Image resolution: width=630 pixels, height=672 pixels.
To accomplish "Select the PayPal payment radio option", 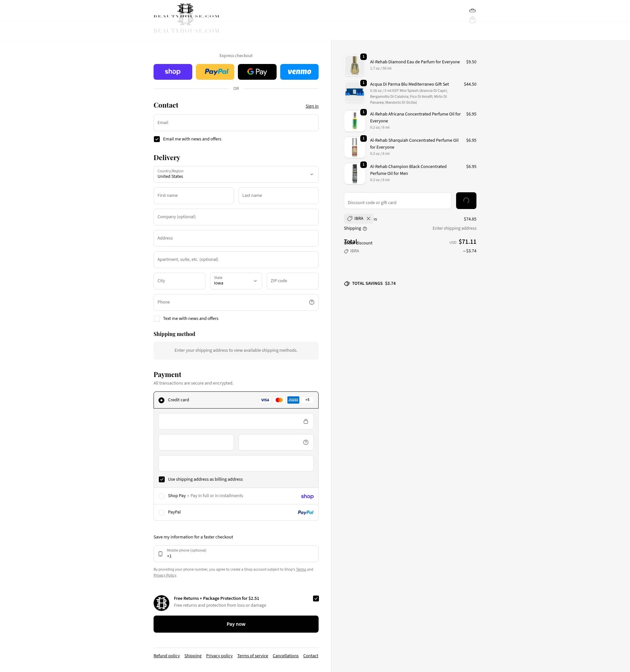I will pyautogui.click(x=161, y=513).
